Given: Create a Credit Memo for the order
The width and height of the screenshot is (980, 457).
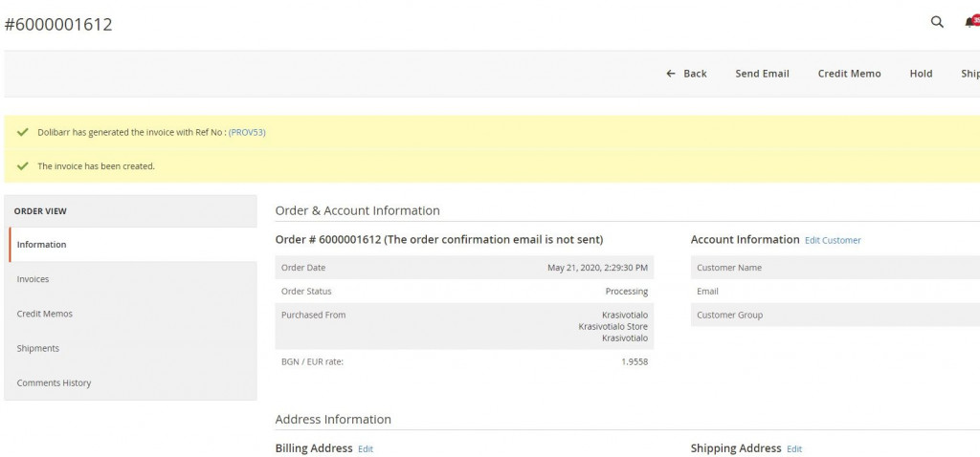Looking at the screenshot, I should tap(849, 74).
